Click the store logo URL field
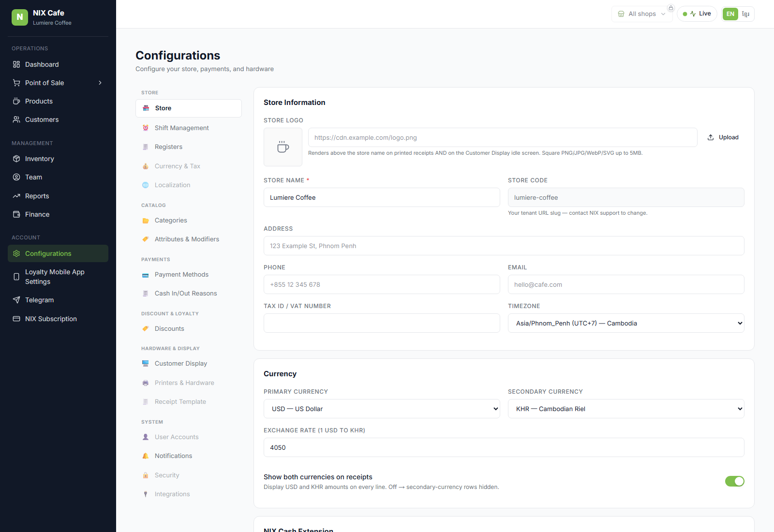The height and width of the screenshot is (532, 774). (503, 137)
